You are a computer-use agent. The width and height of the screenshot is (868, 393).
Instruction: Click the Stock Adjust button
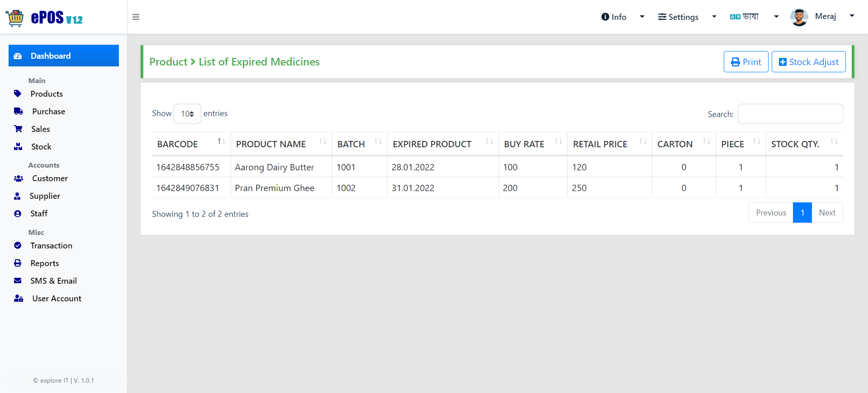[x=808, y=62]
